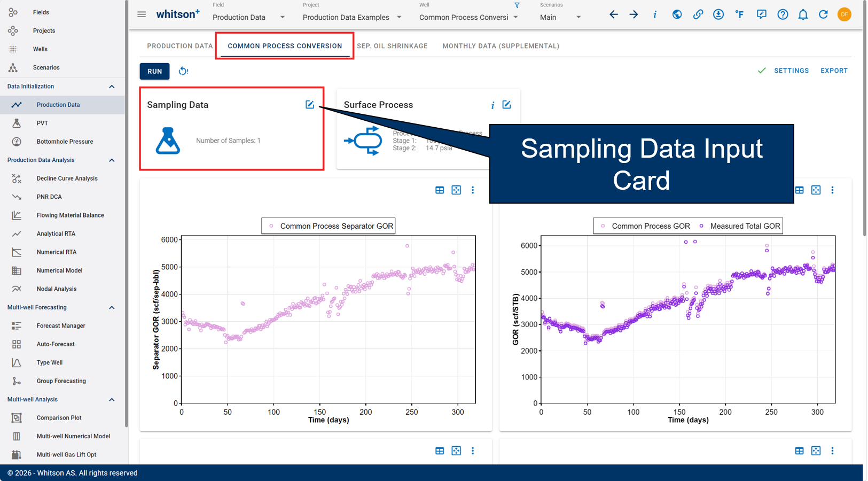868x481 pixels.
Task: Open SETTINGS
Action: (791, 71)
